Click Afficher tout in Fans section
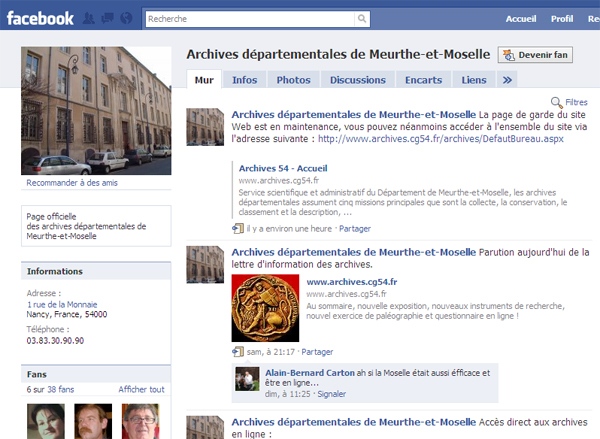 coord(141,390)
